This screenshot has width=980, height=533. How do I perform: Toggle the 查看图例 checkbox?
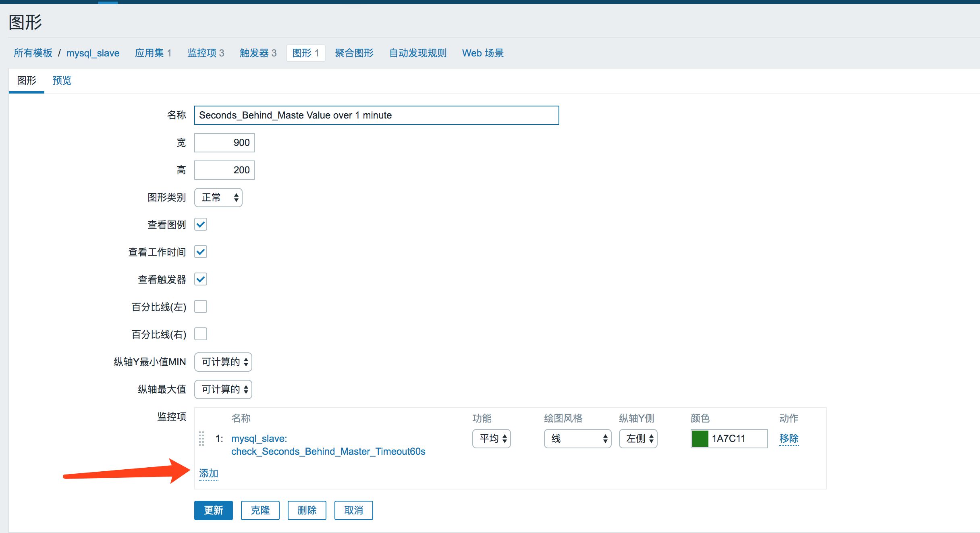tap(201, 225)
